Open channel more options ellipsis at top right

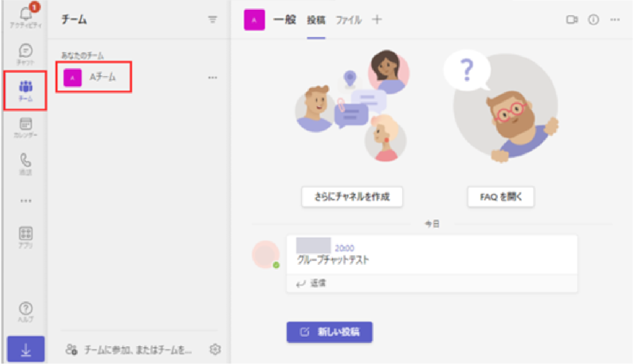(615, 20)
